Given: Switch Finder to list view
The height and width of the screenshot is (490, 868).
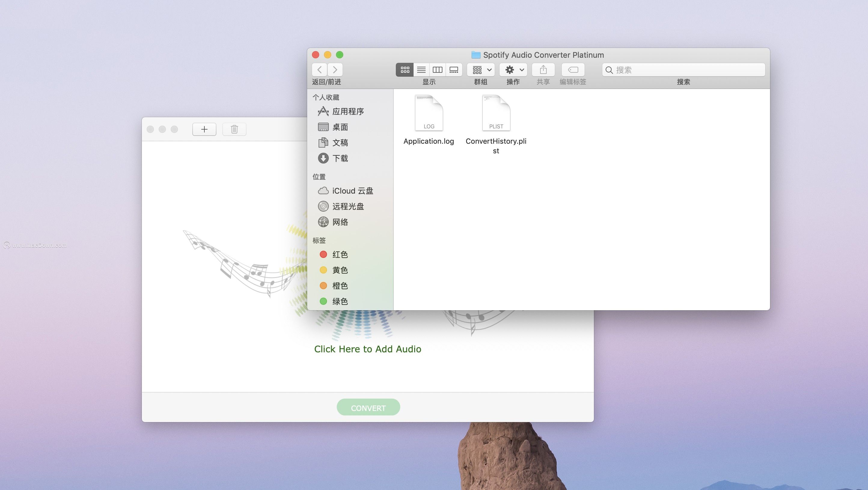Looking at the screenshot, I should (421, 70).
